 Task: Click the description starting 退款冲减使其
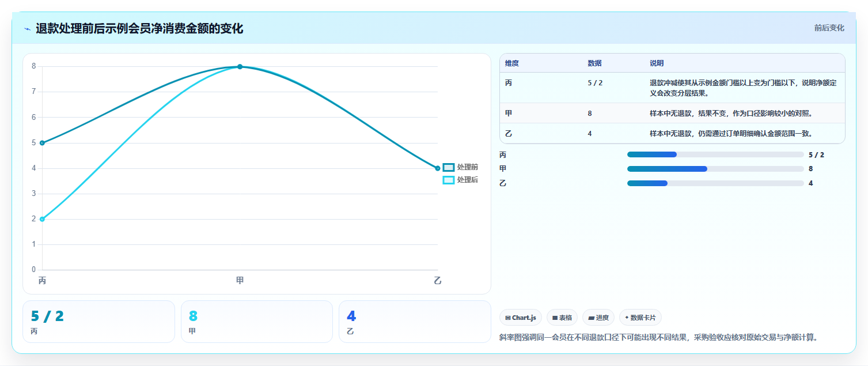click(x=743, y=88)
